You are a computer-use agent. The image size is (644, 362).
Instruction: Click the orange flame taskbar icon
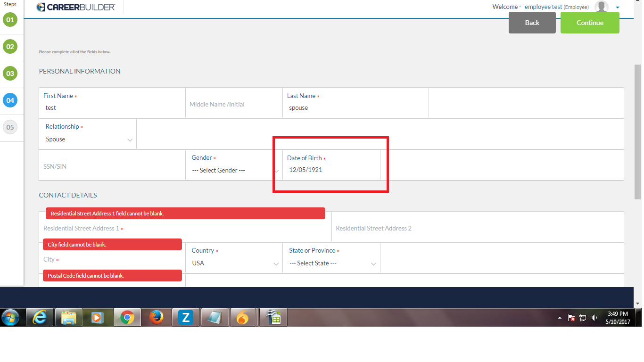[x=244, y=317]
